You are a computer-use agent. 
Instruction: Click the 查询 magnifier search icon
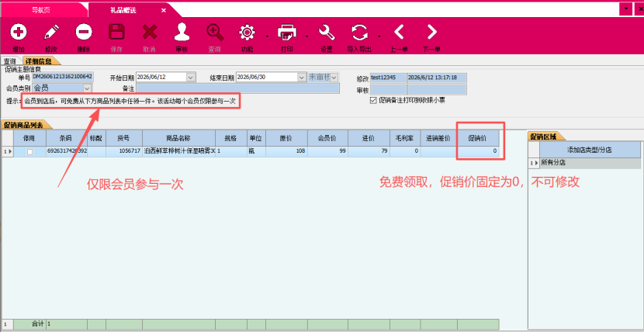coord(214,32)
